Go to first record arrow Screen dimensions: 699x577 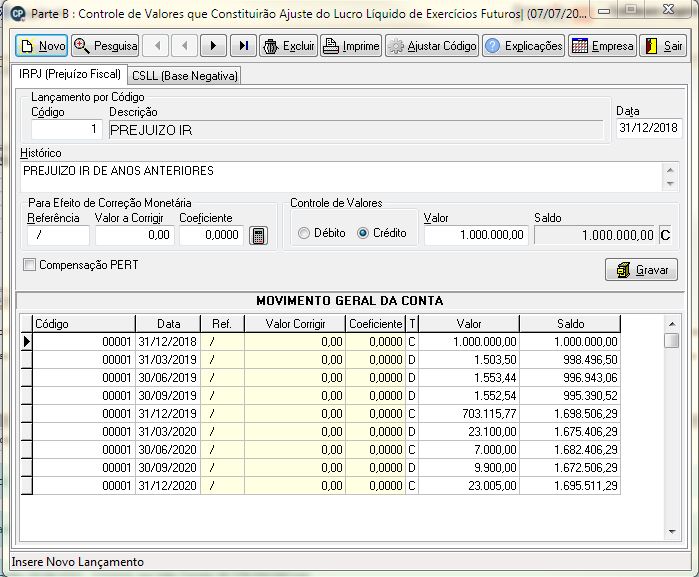click(157, 46)
